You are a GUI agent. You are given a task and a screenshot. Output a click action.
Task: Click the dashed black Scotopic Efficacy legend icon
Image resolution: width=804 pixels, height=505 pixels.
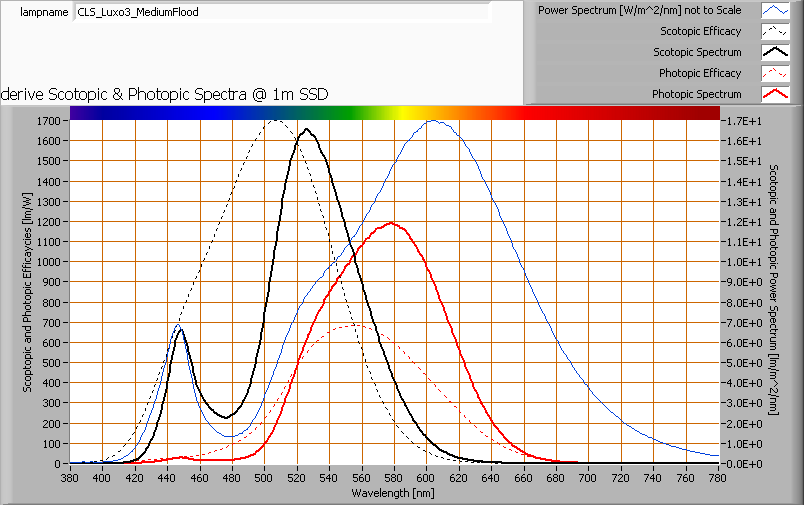coord(775,31)
